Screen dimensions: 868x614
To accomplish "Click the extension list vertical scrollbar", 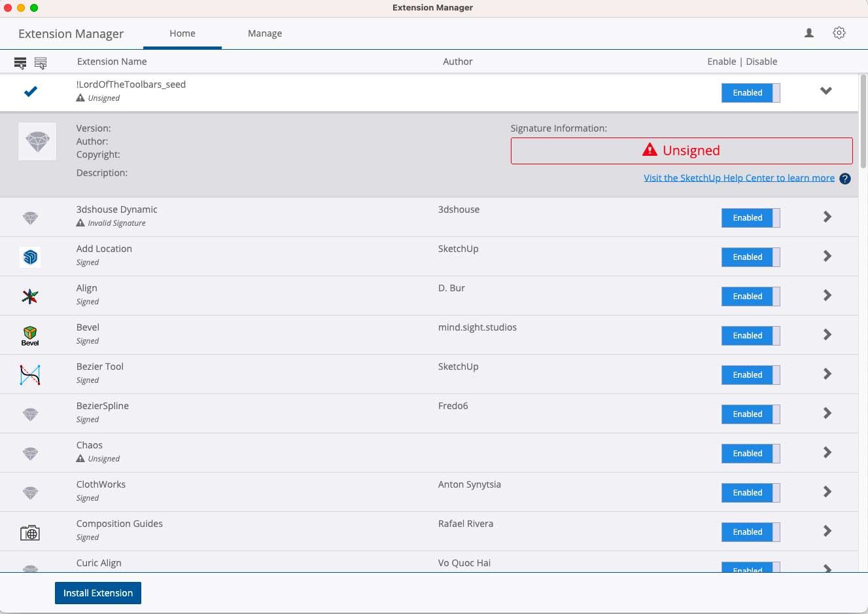I will point(863,121).
